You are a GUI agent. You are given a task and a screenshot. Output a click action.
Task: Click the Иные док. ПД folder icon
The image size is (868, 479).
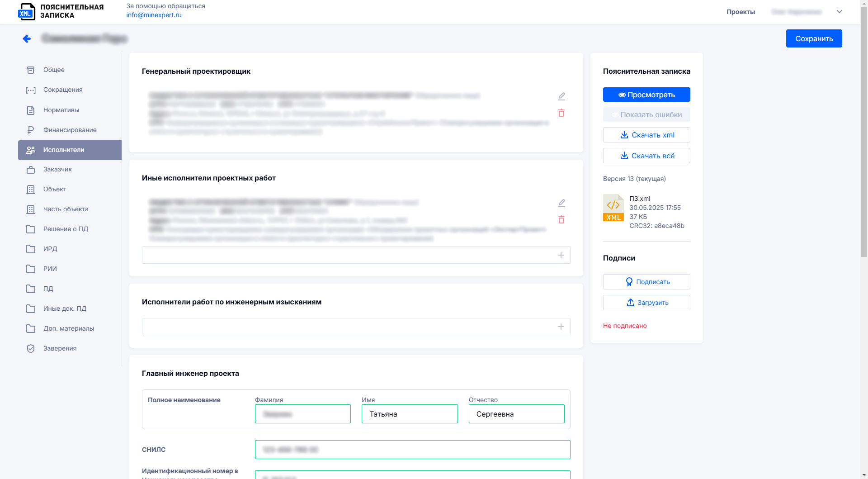coord(31,309)
